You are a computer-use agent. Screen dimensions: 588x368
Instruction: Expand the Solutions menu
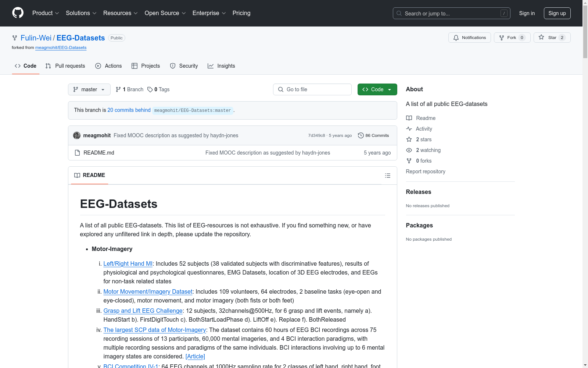[81, 13]
